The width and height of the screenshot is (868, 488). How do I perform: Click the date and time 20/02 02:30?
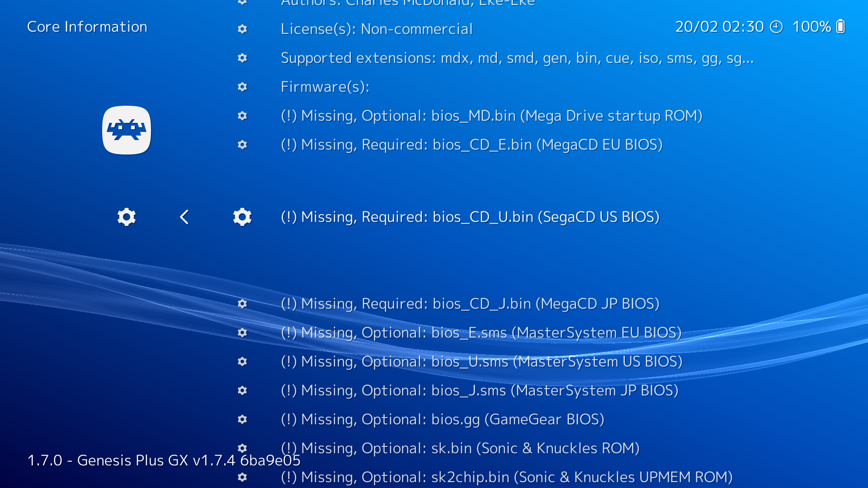719,27
